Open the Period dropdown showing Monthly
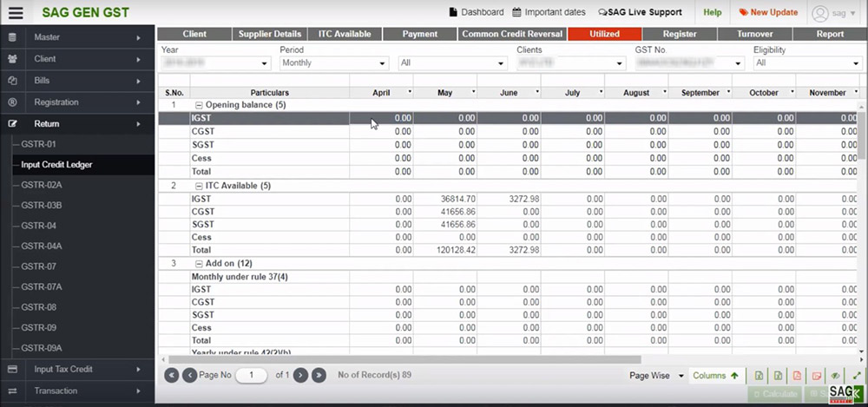The width and height of the screenshot is (868, 407). (334, 63)
